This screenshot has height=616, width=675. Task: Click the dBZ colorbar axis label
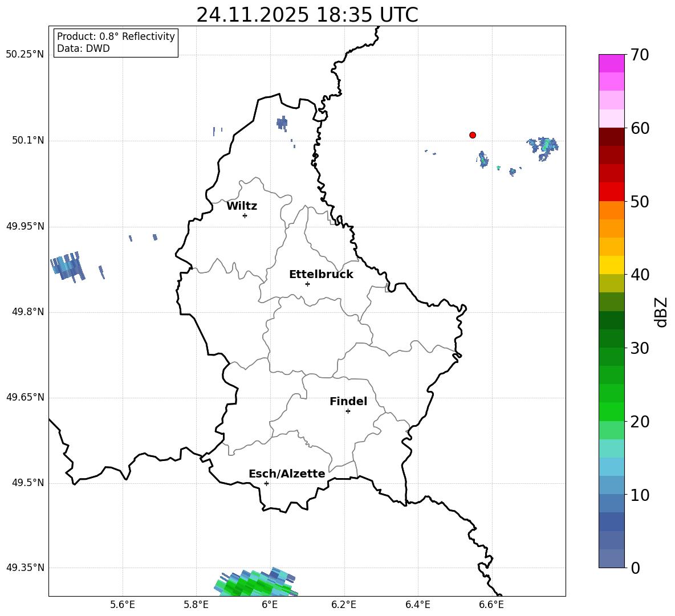(x=661, y=312)
